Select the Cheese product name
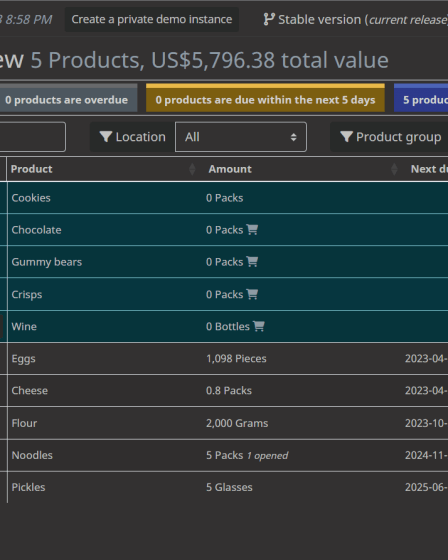Screen dimensions: 448x560 [30, 390]
